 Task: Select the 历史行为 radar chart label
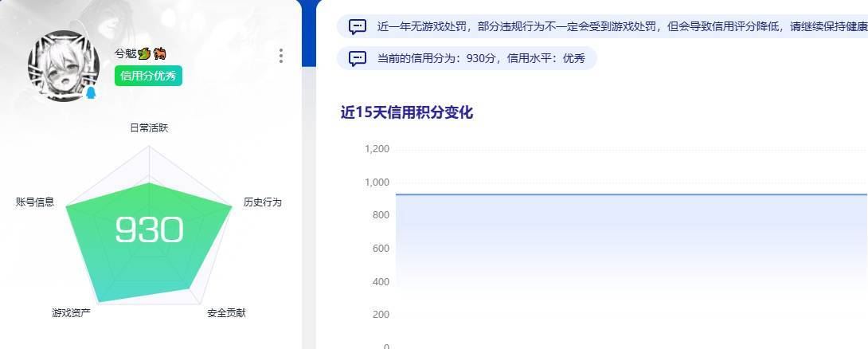[262, 202]
